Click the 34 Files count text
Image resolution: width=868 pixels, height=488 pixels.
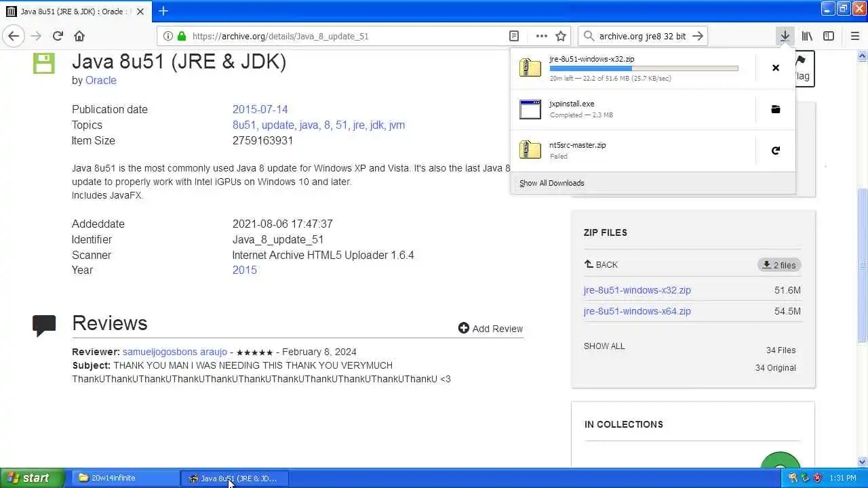click(781, 350)
